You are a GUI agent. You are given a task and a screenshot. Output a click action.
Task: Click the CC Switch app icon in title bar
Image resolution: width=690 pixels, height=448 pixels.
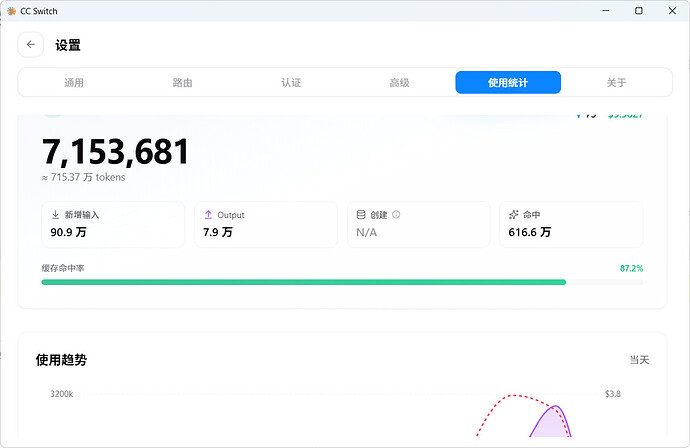point(11,11)
